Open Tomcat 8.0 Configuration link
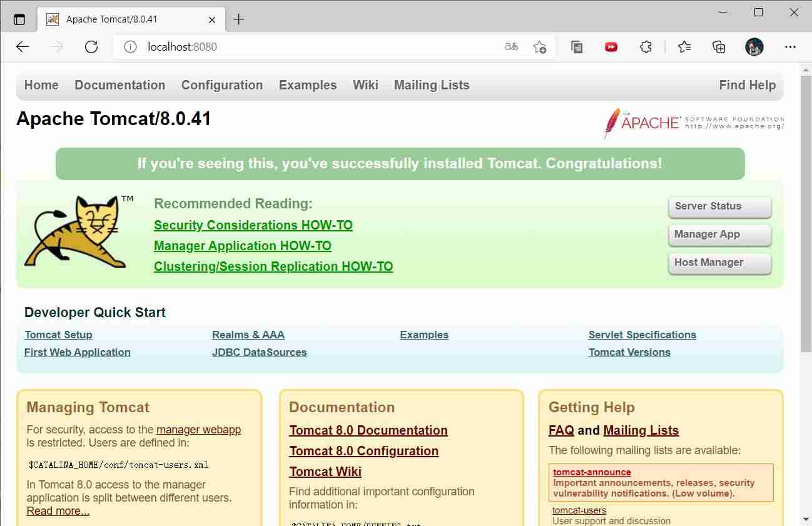 [363, 451]
